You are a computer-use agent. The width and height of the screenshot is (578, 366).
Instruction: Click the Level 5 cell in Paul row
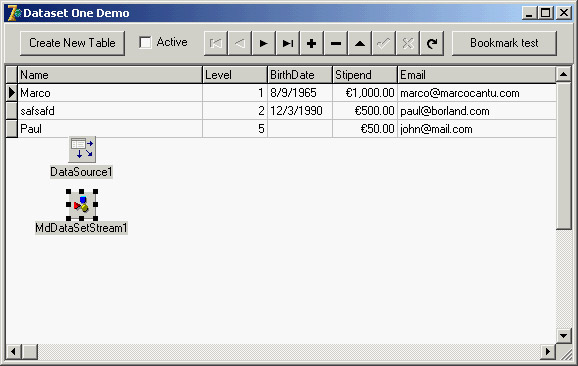[235, 129]
